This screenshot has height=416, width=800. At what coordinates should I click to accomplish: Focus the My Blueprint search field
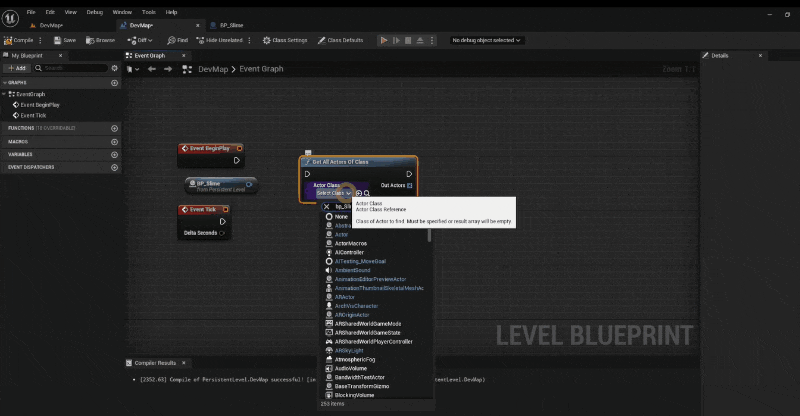coord(71,68)
